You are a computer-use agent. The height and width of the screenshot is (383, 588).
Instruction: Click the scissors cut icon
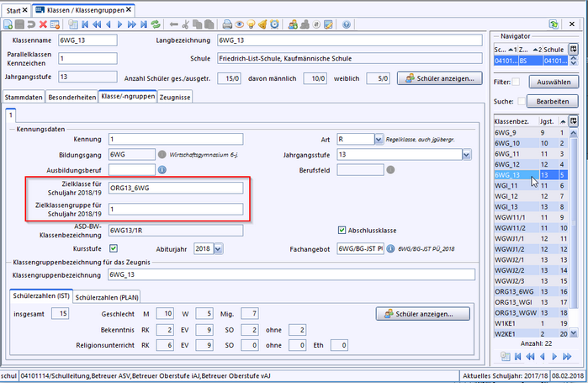[x=186, y=25]
